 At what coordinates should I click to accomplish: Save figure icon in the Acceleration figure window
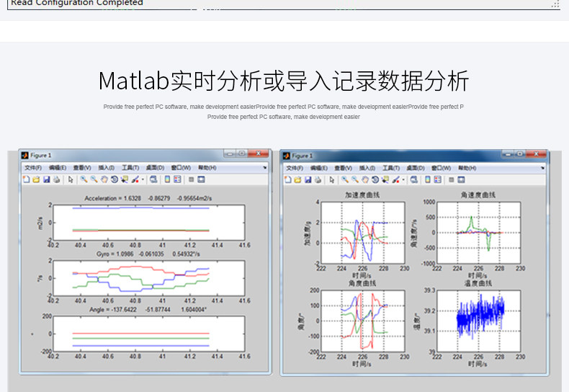[x=46, y=179]
